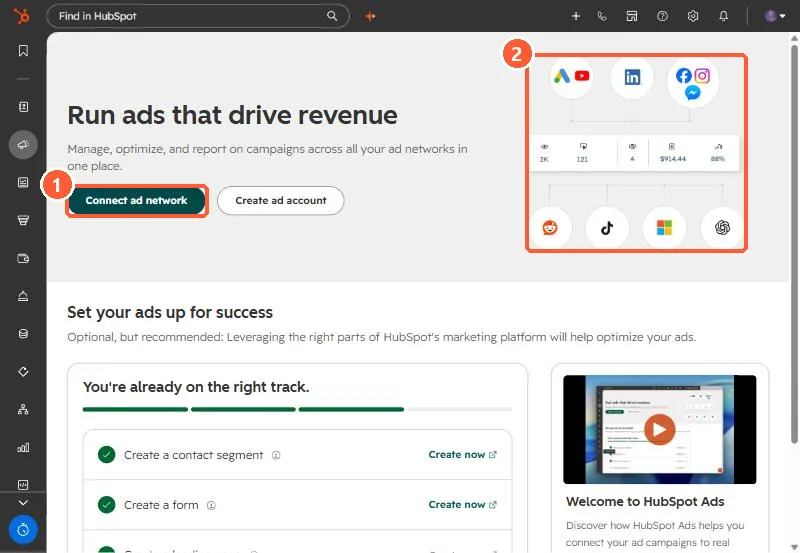The width and height of the screenshot is (800, 553).
Task: Click the setup progress bar
Action: pos(297,409)
